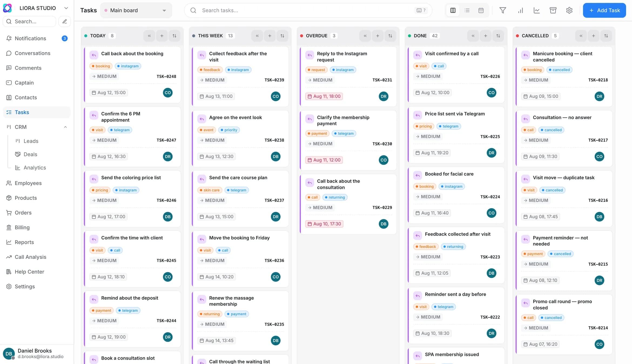Viewport: 632px width, 364px height.
Task: Open the Employees page
Action: (x=37, y=183)
